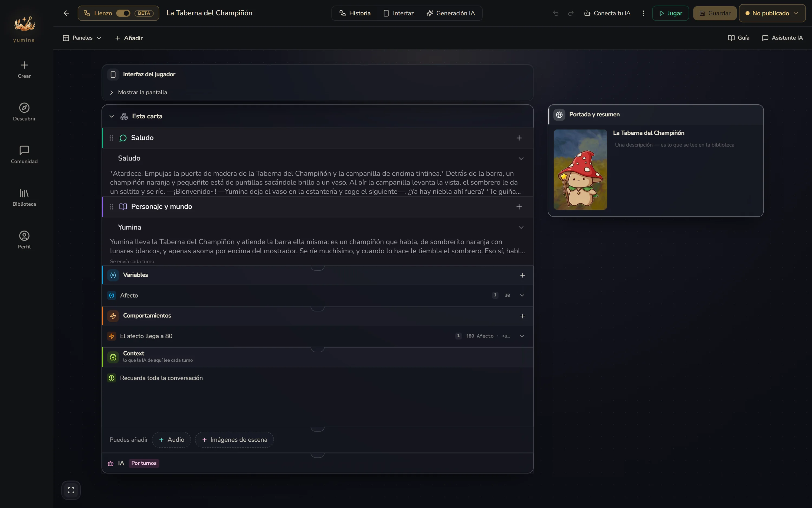Collapse the Esta carta section

coord(112,116)
